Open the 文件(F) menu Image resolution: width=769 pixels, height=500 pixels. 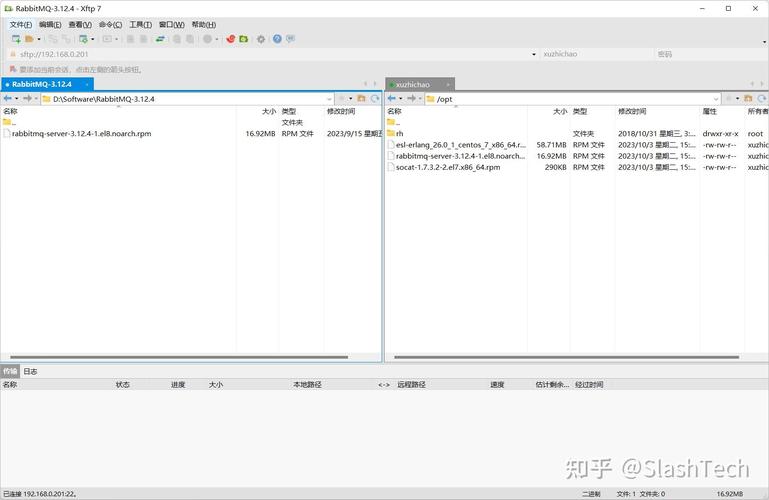21,25
